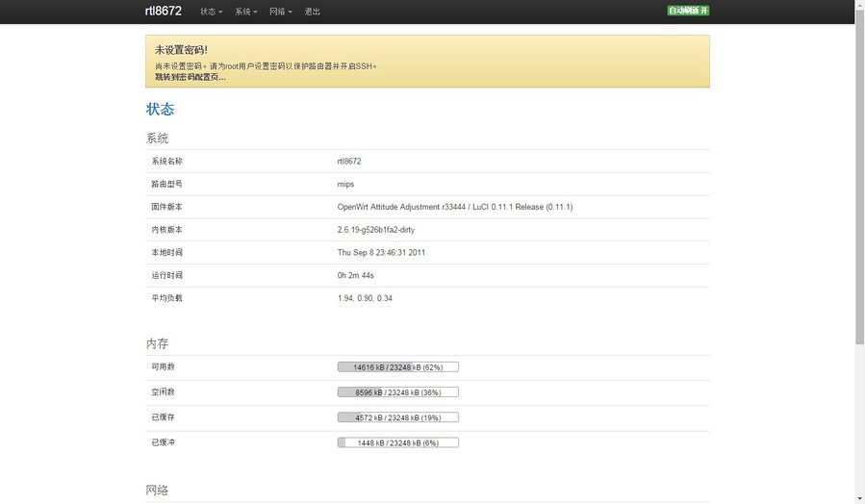Select the uptime value 0h 2m 44s
This screenshot has width=865, height=504.
[x=356, y=275]
